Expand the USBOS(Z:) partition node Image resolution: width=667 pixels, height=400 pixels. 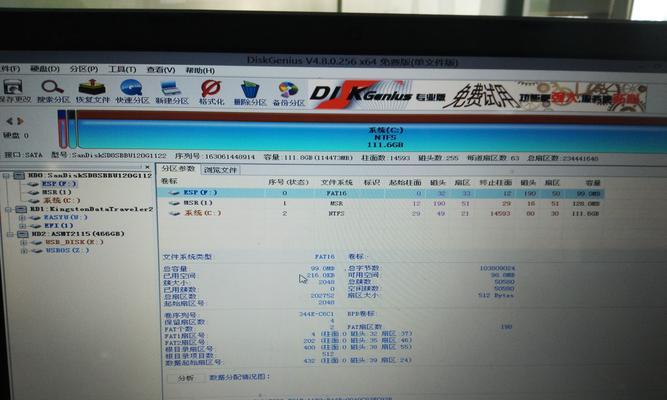pyautogui.click(x=24, y=251)
